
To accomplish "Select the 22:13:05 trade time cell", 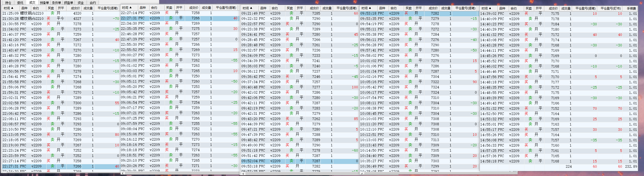I will [x=11, y=135].
